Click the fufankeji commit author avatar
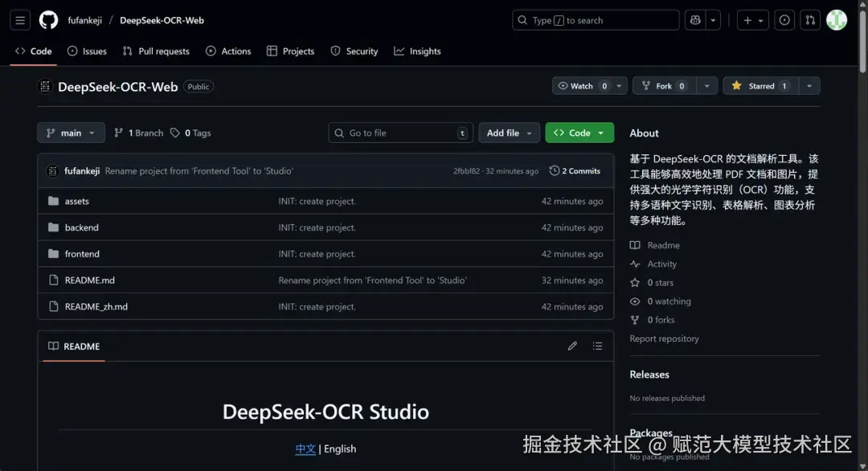868x471 pixels. [52, 171]
